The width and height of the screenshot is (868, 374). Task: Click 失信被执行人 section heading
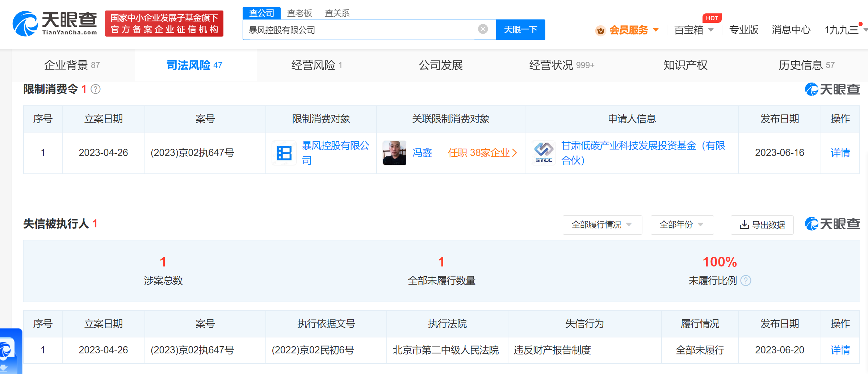56,224
